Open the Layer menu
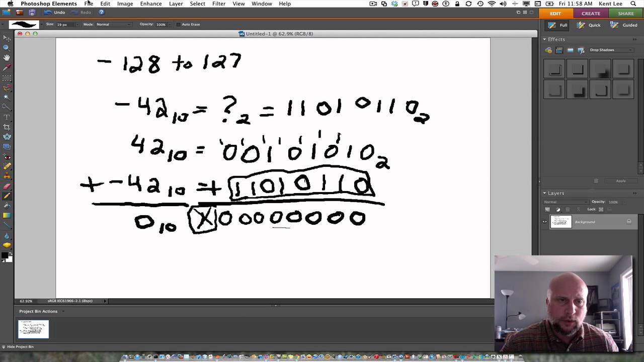 176,4
